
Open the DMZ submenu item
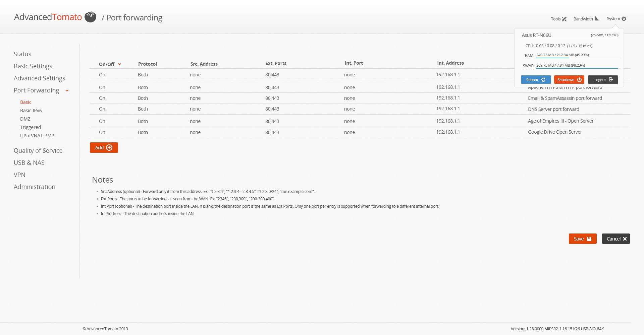tap(25, 119)
